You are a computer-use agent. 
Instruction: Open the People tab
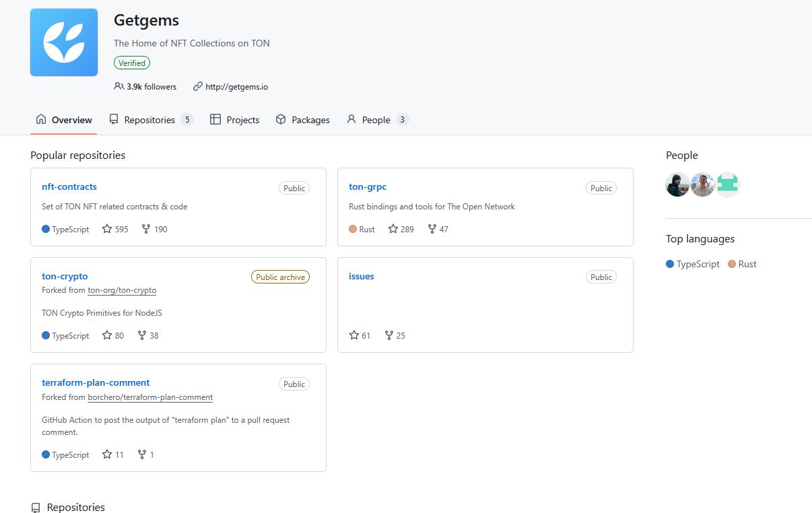coord(376,120)
